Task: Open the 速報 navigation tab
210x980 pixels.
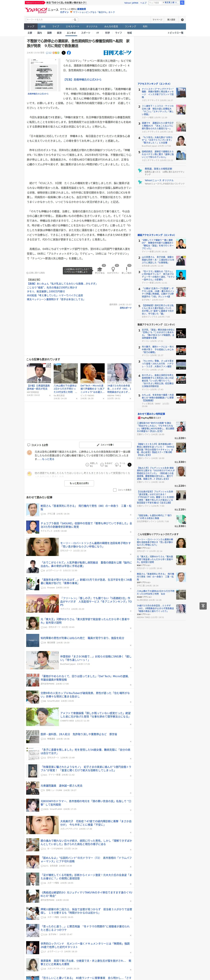Action: pos(43,26)
